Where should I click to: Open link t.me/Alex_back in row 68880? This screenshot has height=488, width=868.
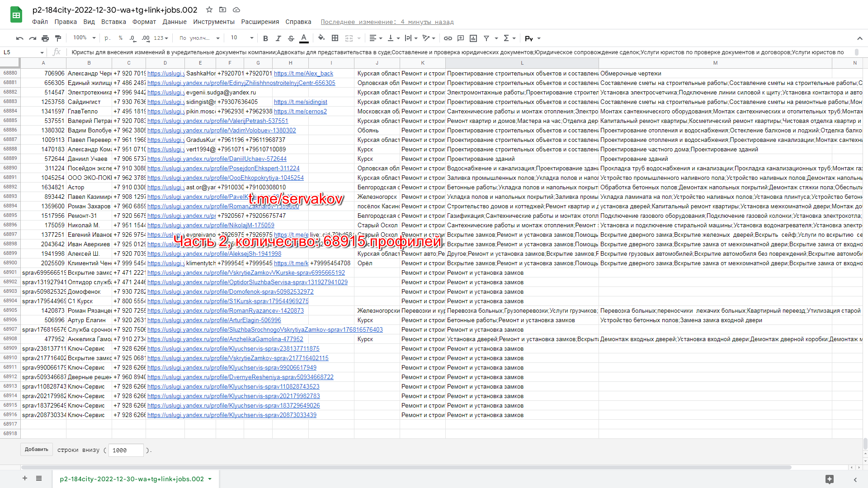pos(303,73)
